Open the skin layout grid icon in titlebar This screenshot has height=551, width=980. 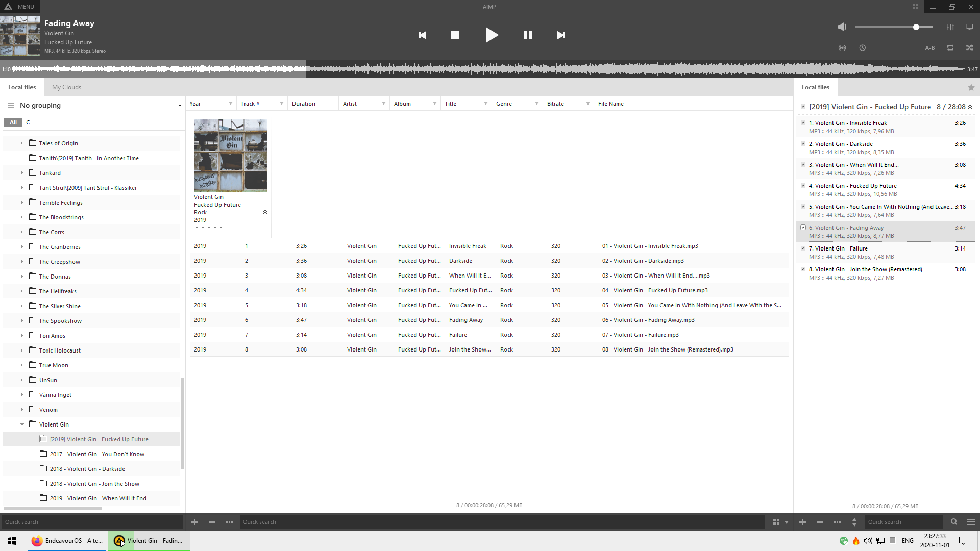pyautogui.click(x=915, y=7)
